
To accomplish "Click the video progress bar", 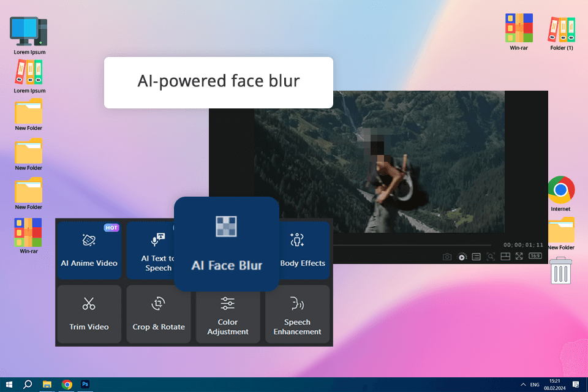I will [x=412, y=245].
